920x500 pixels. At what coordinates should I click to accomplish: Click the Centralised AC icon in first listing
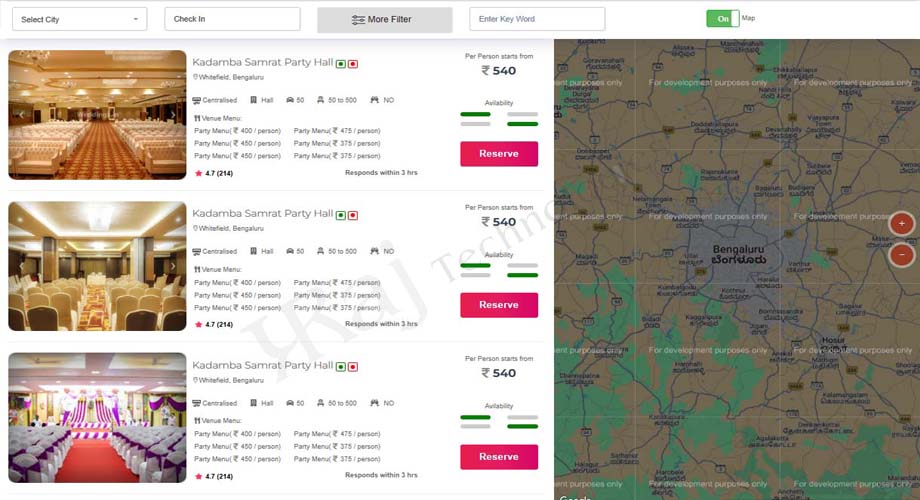click(197, 100)
